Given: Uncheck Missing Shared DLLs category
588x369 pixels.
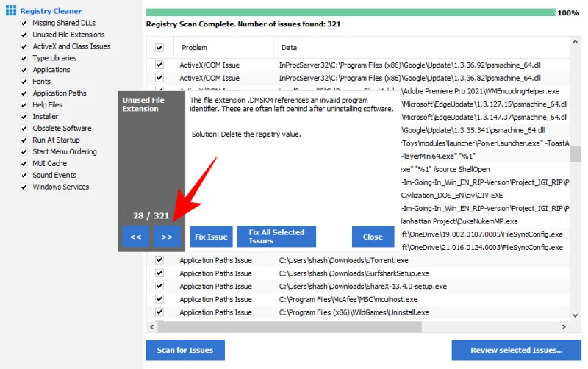Looking at the screenshot, I should tap(24, 23).
